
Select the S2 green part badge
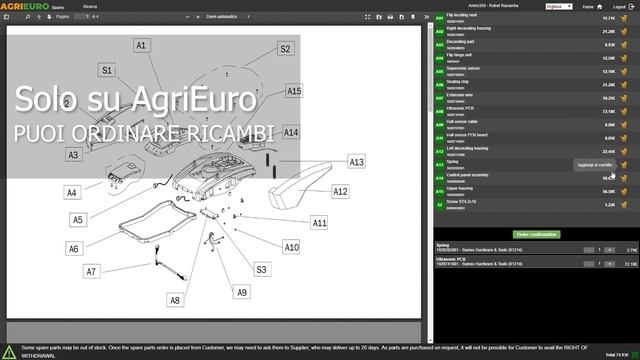click(x=440, y=205)
